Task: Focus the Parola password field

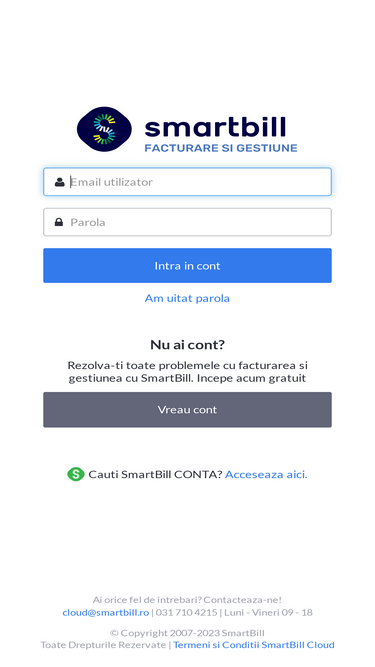Action: (x=188, y=222)
